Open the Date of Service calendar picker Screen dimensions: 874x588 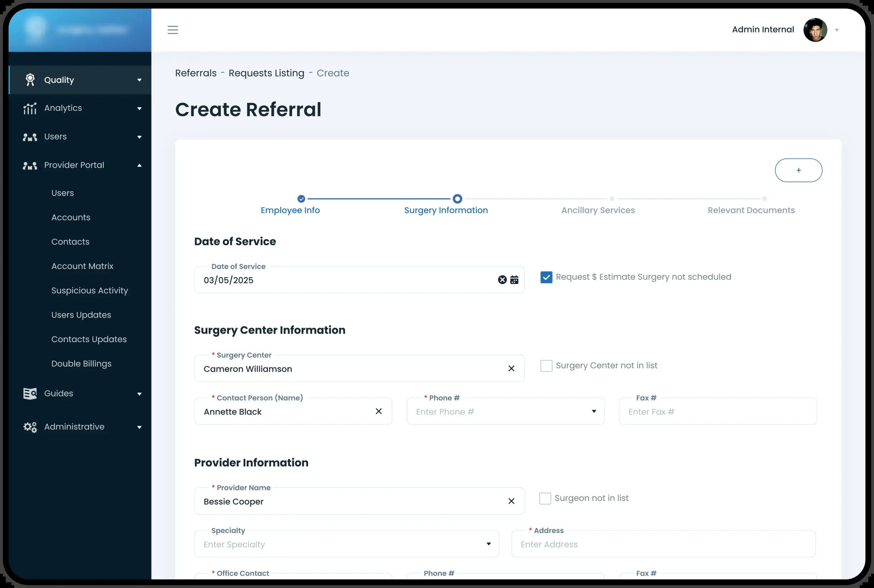514,280
